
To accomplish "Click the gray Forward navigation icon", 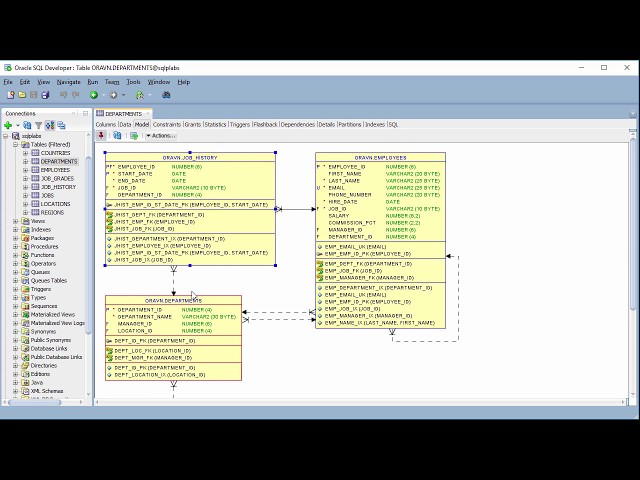I will pyautogui.click(x=113, y=95).
